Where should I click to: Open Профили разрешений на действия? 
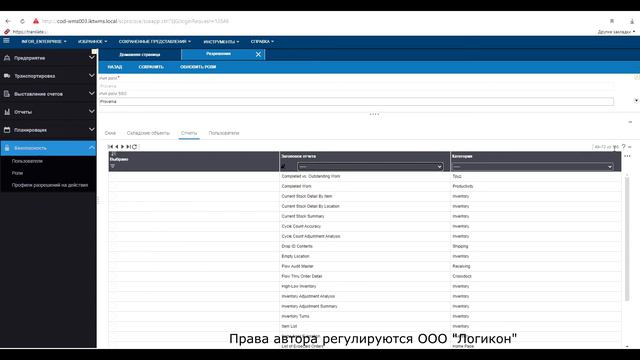pyautogui.click(x=50, y=185)
